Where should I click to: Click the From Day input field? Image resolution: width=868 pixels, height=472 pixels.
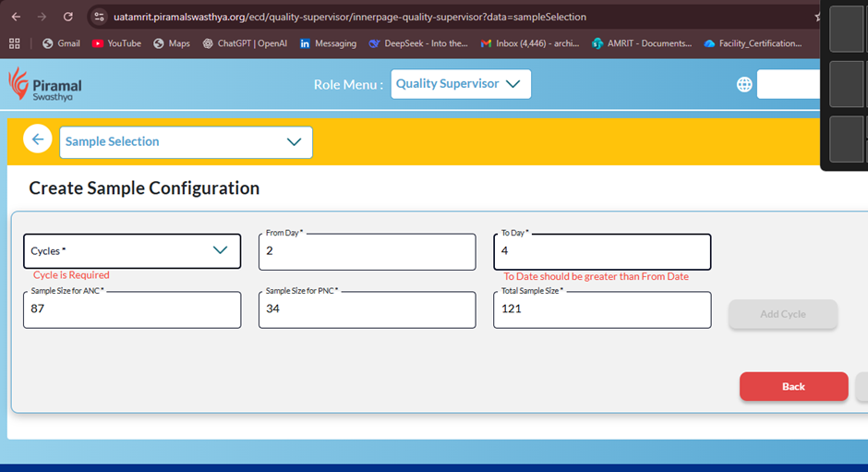(x=367, y=251)
